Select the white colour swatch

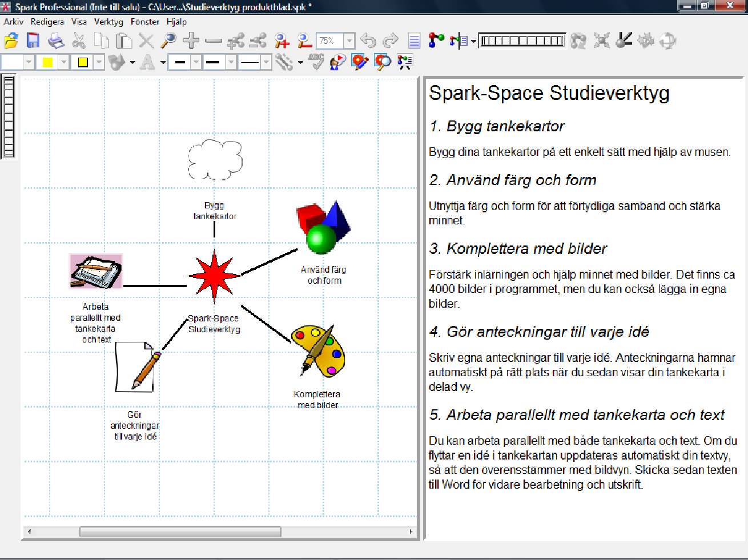[12, 62]
